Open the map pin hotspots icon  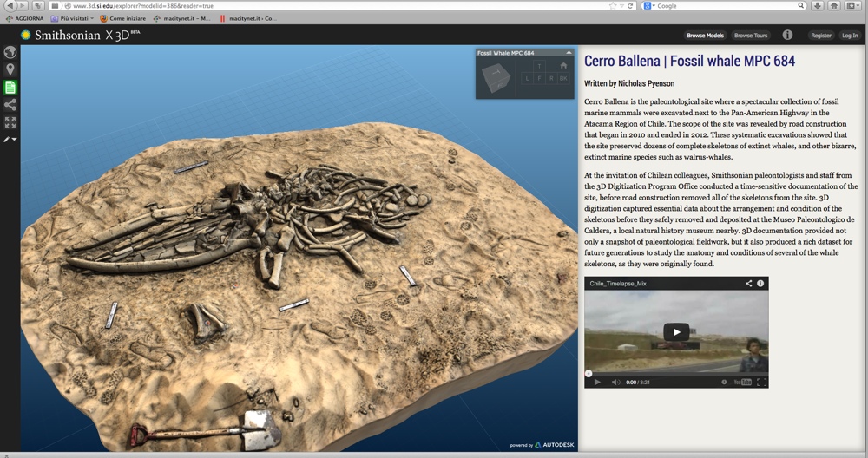(10, 69)
